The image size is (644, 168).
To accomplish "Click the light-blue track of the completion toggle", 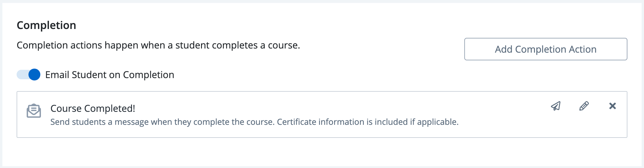I will coord(22,75).
